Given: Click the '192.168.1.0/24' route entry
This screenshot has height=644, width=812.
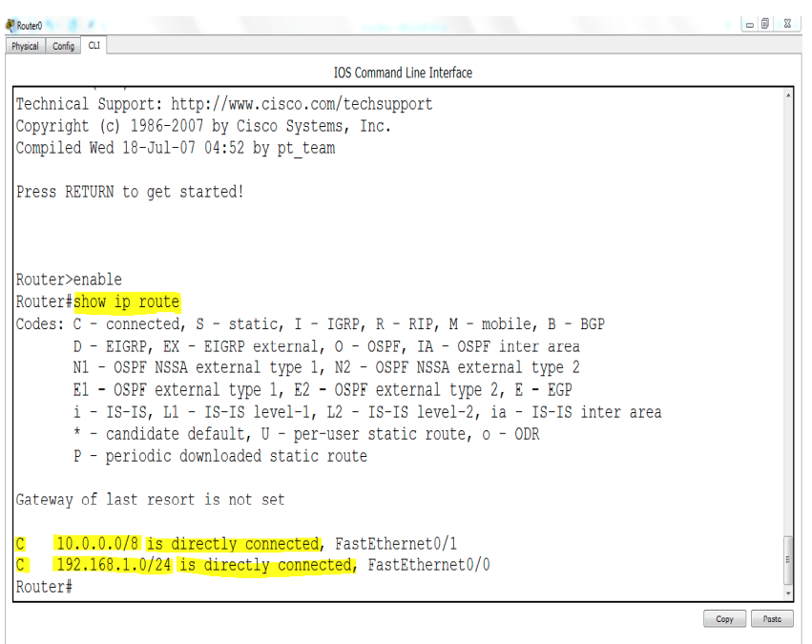Looking at the screenshot, I should tap(114, 564).
